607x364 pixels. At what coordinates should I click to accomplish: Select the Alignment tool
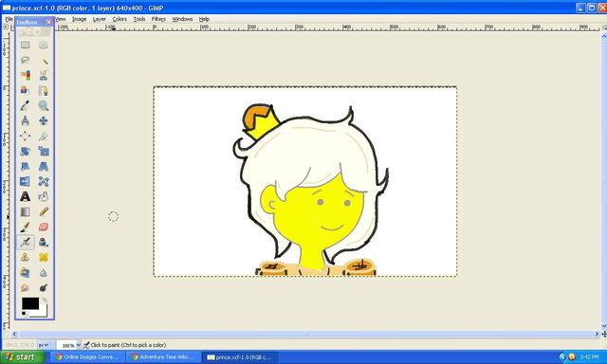pos(26,136)
